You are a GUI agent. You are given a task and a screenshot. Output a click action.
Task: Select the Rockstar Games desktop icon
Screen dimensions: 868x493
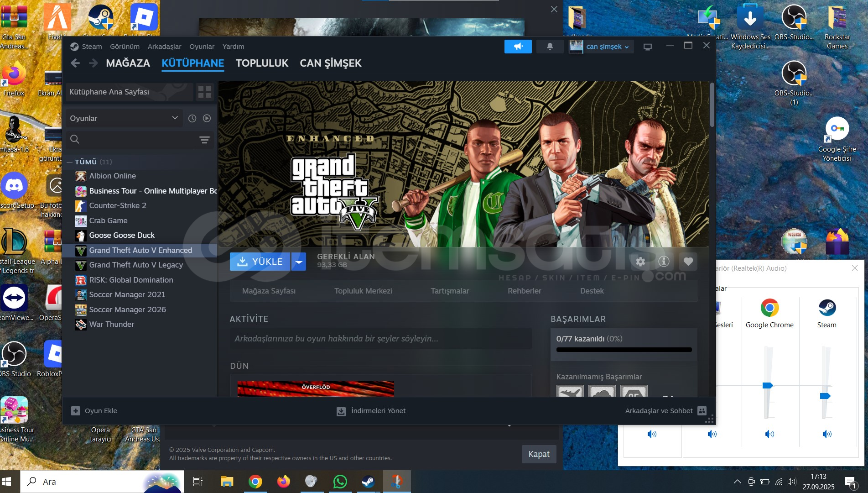pos(837,27)
